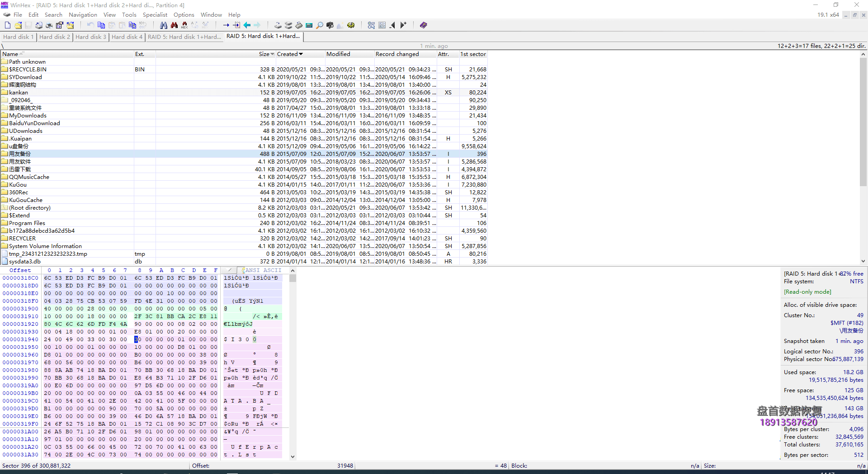Click the folder-with-arrow directory icon
The width and height of the screenshot is (868, 474).
70,25
